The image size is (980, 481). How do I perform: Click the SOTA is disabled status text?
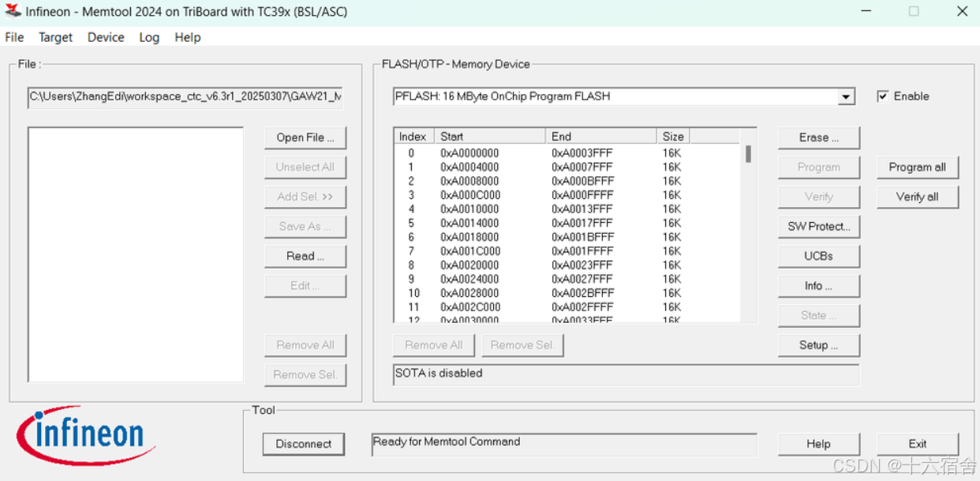[439, 373]
